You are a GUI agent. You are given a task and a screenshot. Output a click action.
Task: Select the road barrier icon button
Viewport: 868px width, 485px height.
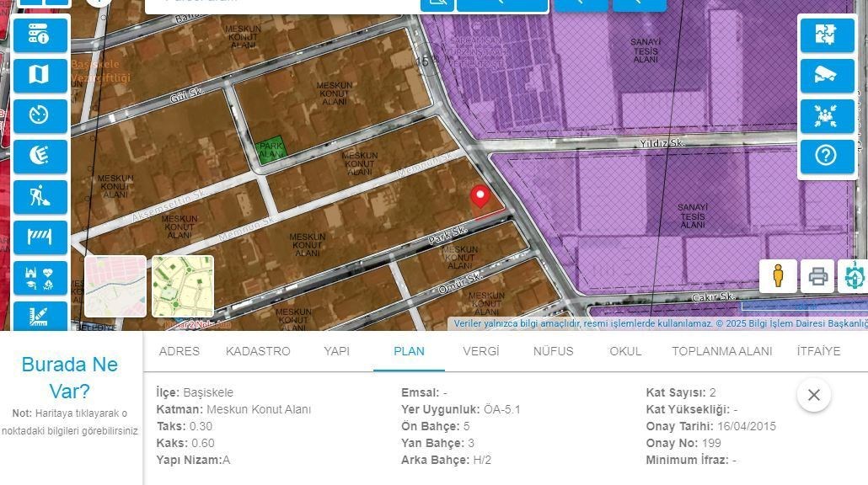tap(40, 237)
